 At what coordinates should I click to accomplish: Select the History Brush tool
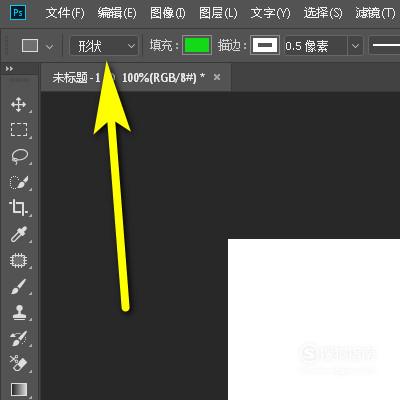click(x=19, y=338)
